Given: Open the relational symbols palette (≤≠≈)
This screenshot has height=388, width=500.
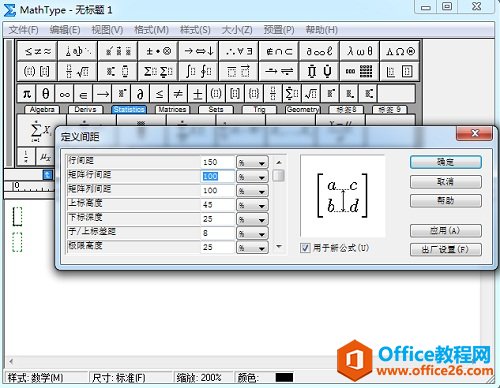Looking at the screenshot, I should click(37, 51).
